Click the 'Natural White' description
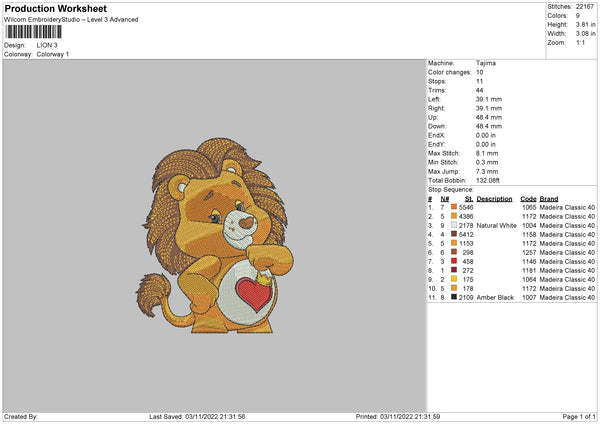600x424 pixels. pyautogui.click(x=497, y=225)
